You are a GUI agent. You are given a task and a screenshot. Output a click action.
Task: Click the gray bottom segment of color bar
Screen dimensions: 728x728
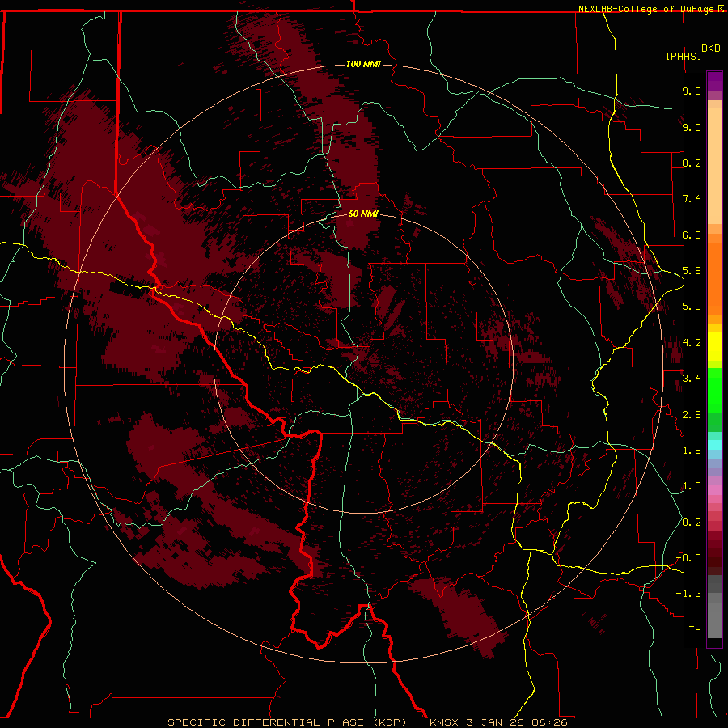(x=714, y=620)
